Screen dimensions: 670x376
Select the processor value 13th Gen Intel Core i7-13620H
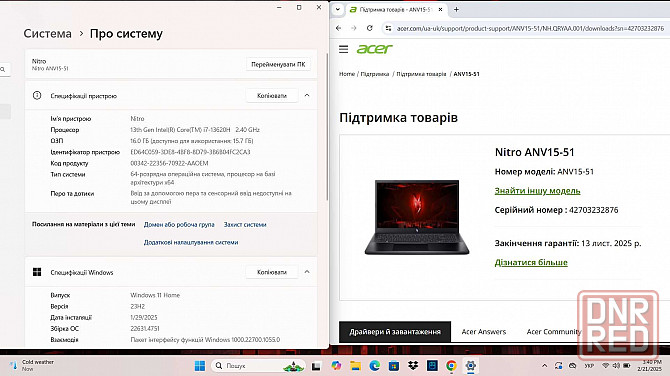pyautogui.click(x=195, y=130)
